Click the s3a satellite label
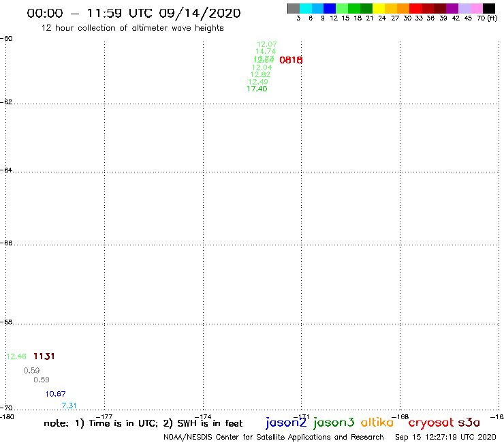Image resolution: width=504 pixels, height=443 pixels. (469, 423)
